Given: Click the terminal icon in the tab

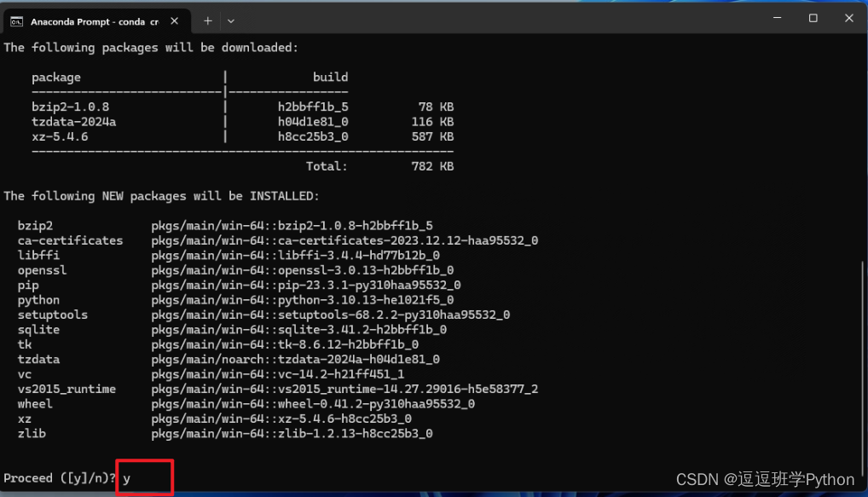Looking at the screenshot, I should click(x=16, y=21).
